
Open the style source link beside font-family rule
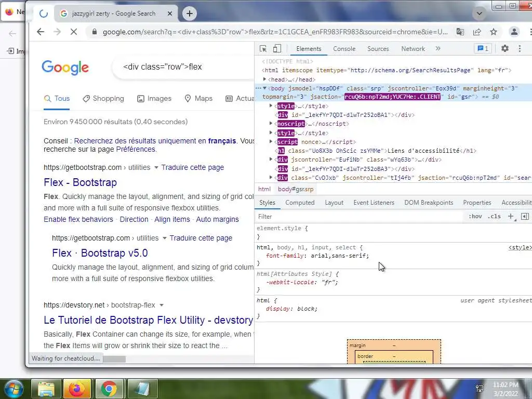click(x=520, y=247)
